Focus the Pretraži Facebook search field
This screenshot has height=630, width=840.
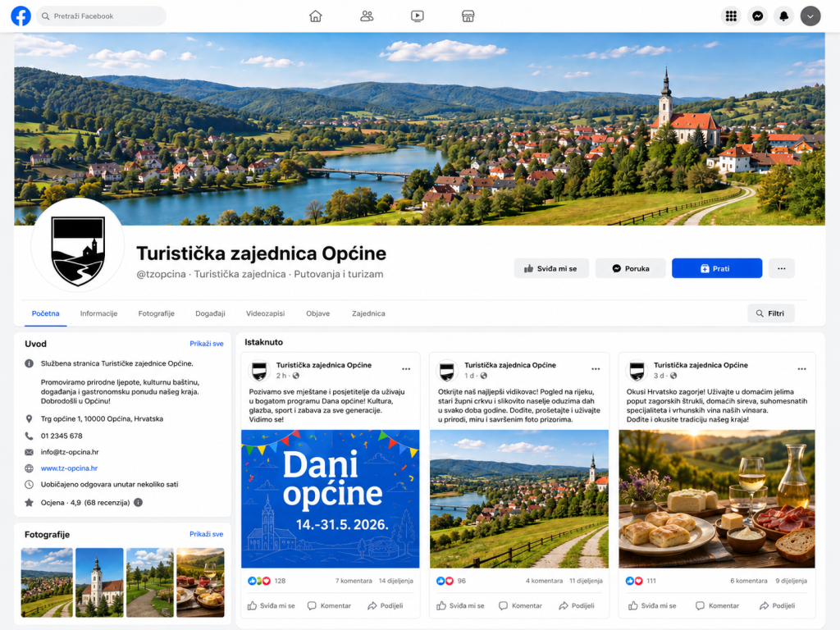coord(101,16)
